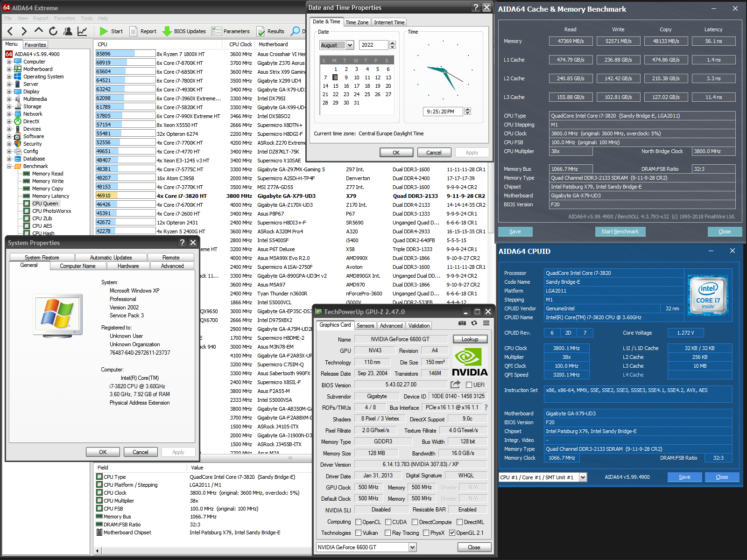Open Results in AIDA64 toolbar

(270, 31)
